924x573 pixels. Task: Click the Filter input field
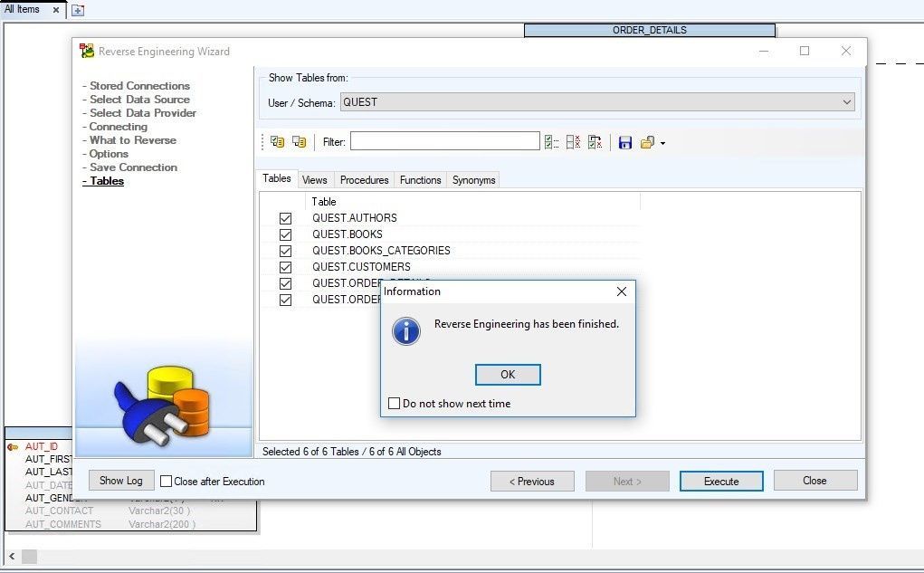point(445,141)
